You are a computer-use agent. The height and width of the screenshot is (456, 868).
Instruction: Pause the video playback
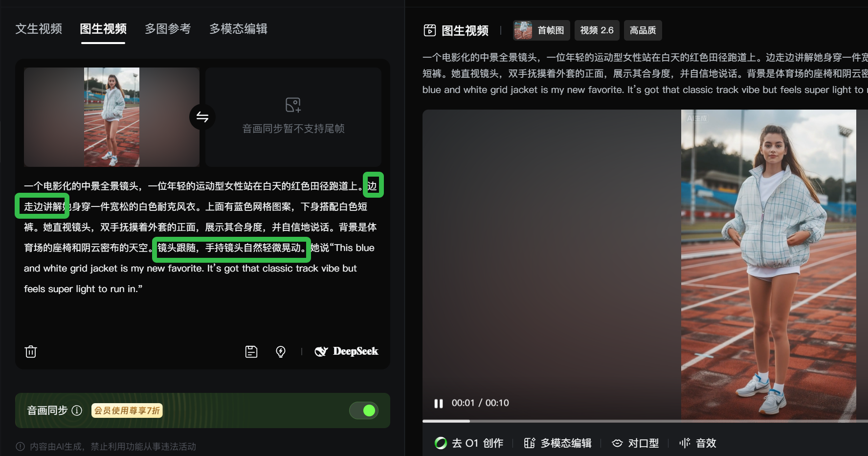[x=438, y=403]
